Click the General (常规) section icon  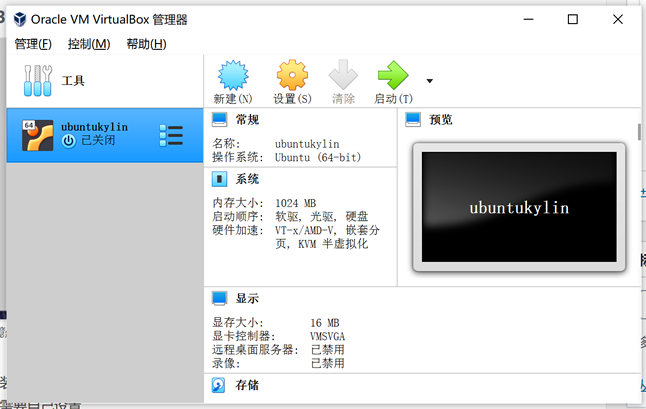(219, 120)
